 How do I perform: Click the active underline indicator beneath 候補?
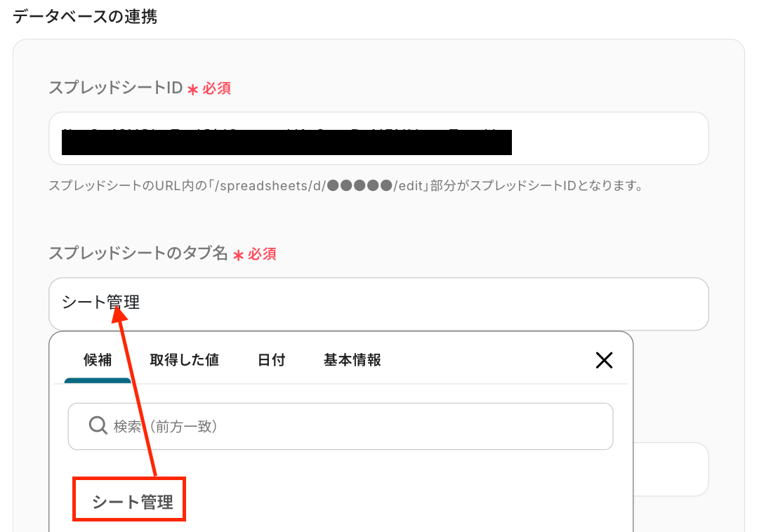(x=98, y=380)
